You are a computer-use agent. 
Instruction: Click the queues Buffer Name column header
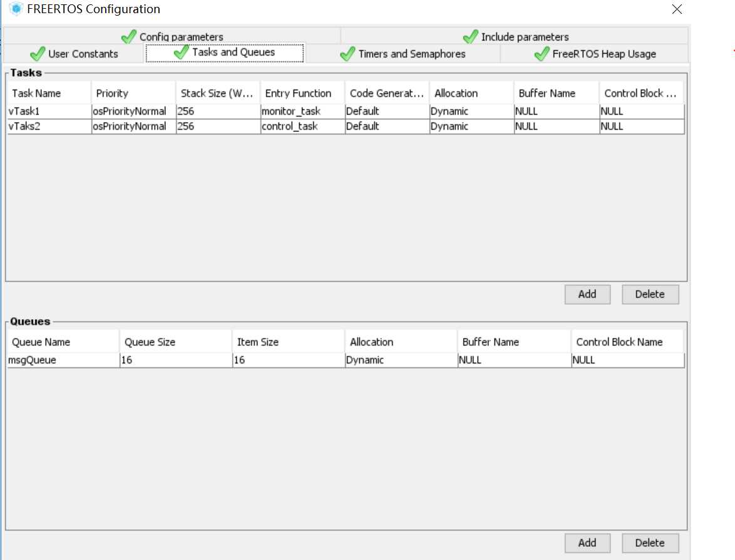tap(514, 342)
